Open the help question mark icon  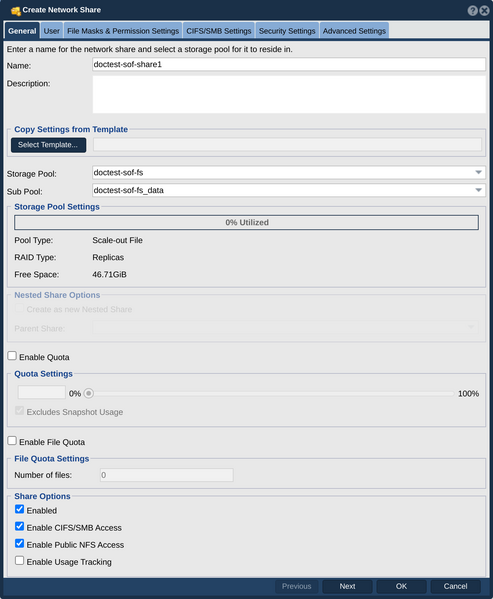(x=472, y=10)
